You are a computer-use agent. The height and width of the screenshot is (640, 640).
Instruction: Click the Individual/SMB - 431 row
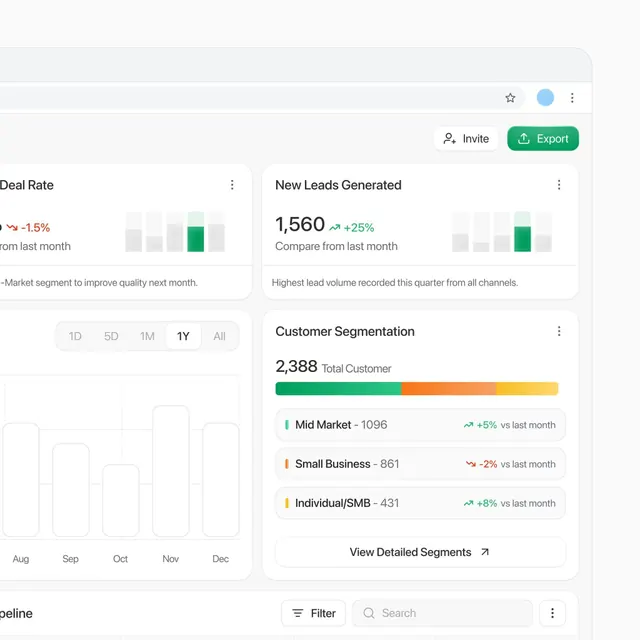click(420, 503)
